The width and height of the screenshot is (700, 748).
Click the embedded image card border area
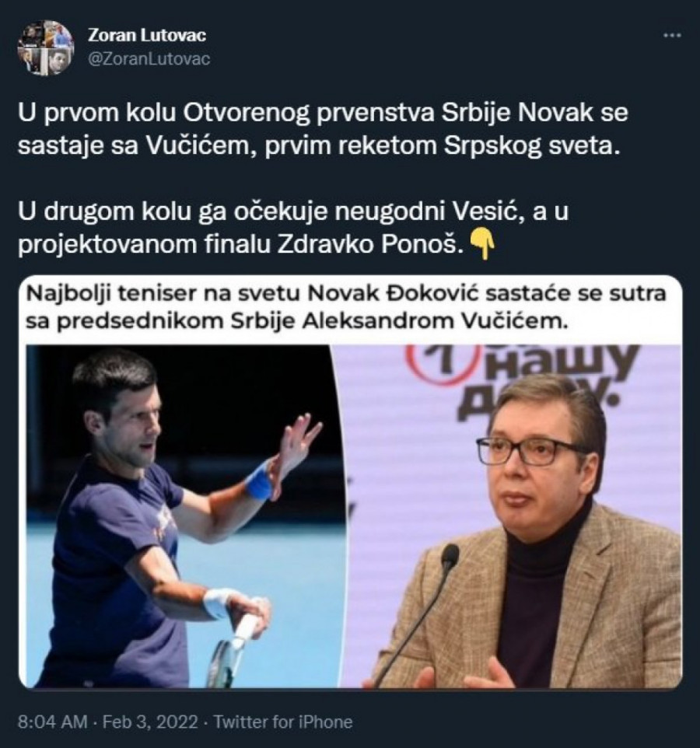[x=350, y=482]
